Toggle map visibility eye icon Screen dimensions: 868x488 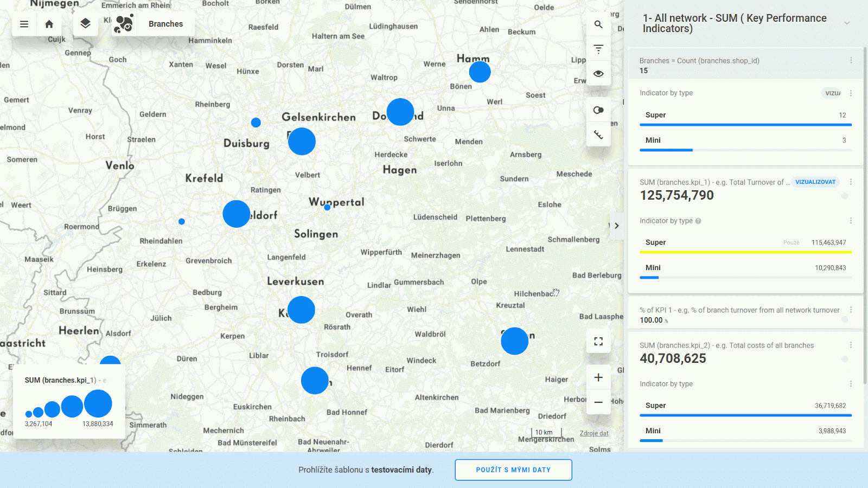click(x=598, y=74)
